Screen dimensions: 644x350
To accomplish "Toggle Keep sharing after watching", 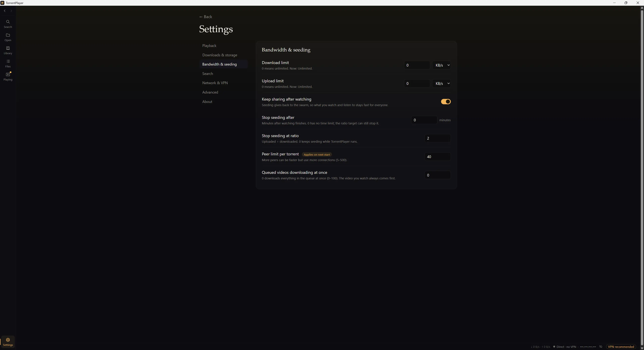I will click(x=445, y=102).
